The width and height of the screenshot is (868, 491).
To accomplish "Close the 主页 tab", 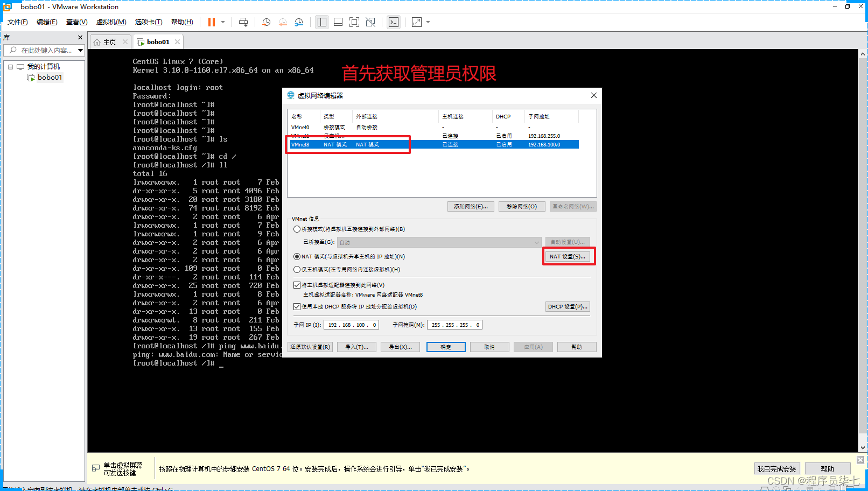I will click(x=125, y=41).
